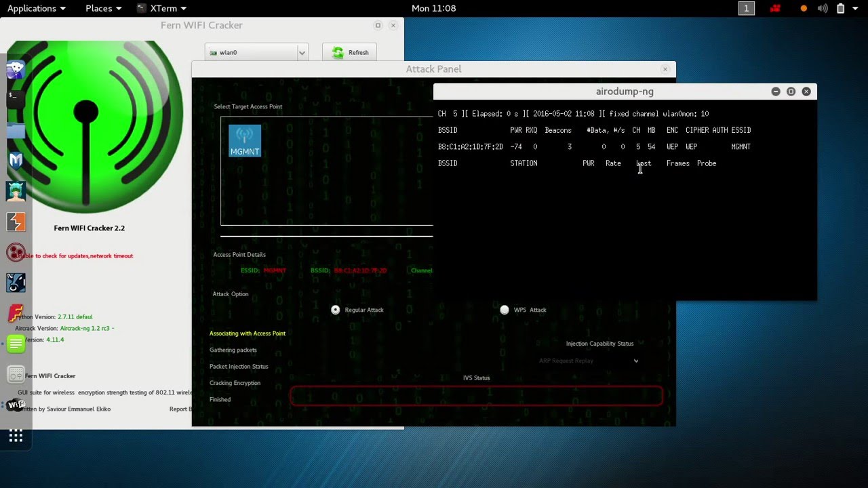Screen dimensions: 868x488
Task: Open the volume control in top bar
Action: 823,8
